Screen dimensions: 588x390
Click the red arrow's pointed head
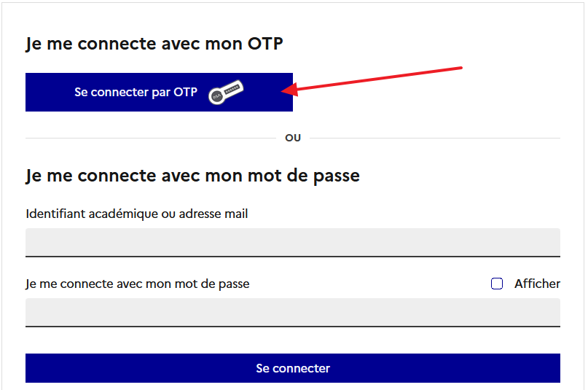[289, 90]
